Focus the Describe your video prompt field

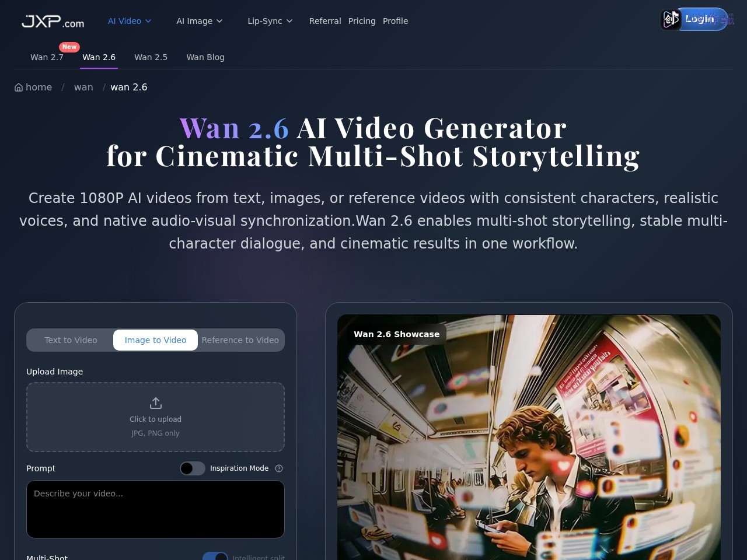(x=155, y=509)
